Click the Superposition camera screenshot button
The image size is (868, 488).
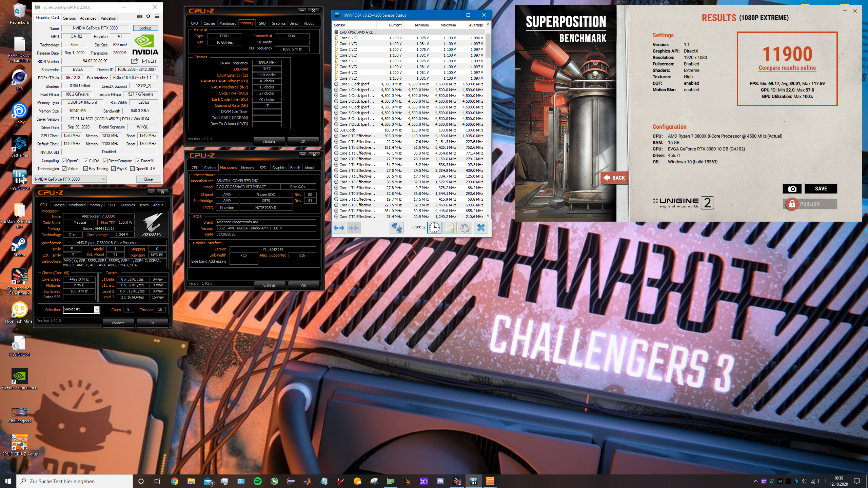792,189
